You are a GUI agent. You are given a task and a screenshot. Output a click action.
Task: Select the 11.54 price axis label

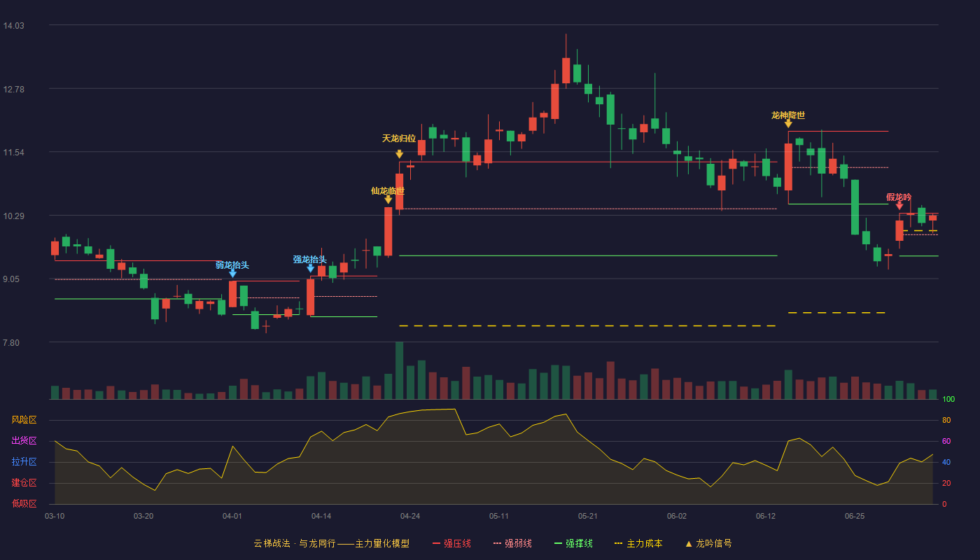13,153
